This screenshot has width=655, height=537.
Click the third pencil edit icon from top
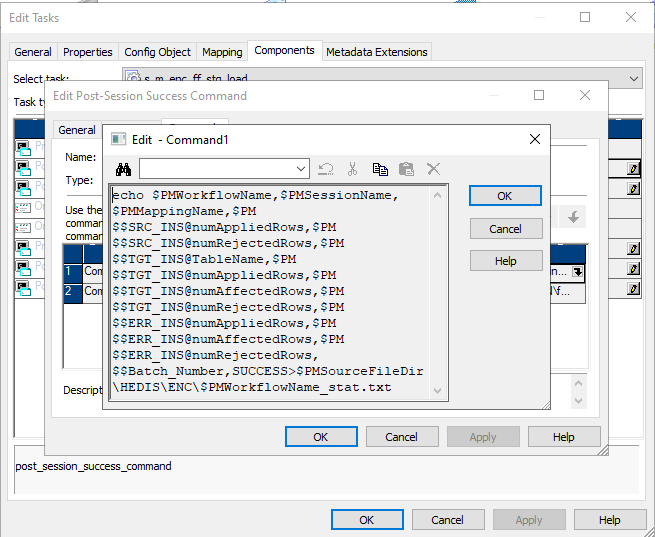click(x=633, y=249)
